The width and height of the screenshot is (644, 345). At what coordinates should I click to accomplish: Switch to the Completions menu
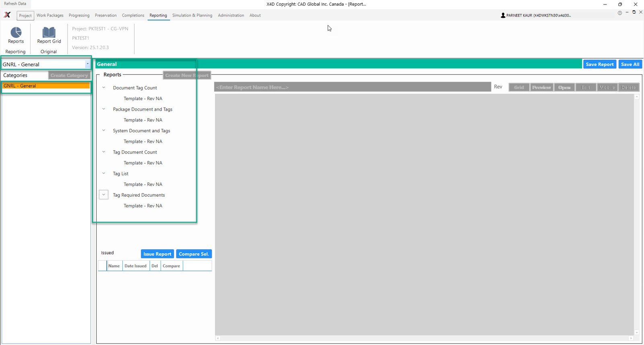coord(133,15)
